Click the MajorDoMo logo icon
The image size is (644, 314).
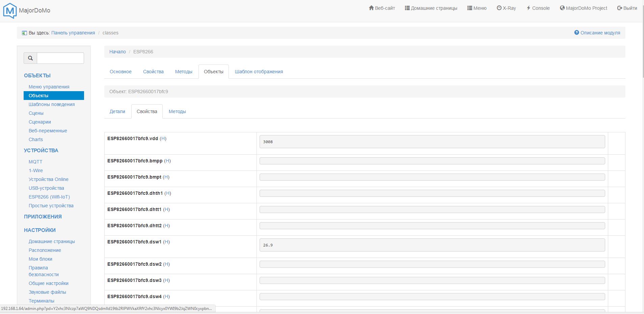coord(9,10)
